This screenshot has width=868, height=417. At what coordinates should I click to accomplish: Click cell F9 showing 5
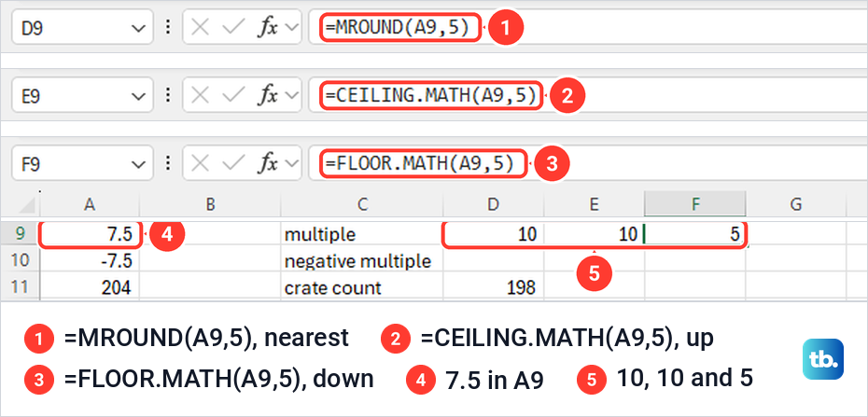(694, 234)
